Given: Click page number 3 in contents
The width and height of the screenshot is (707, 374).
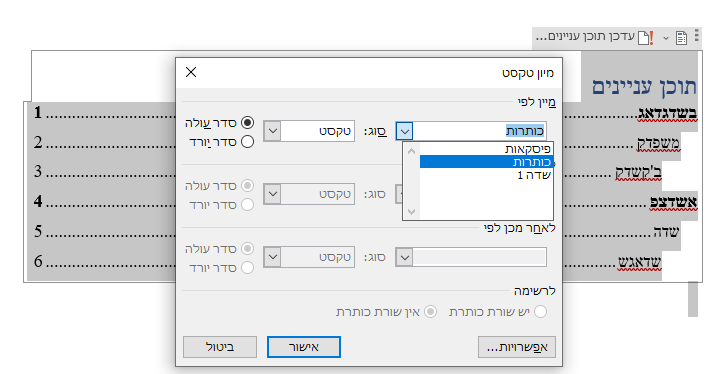Looking at the screenshot, I should pyautogui.click(x=38, y=171).
